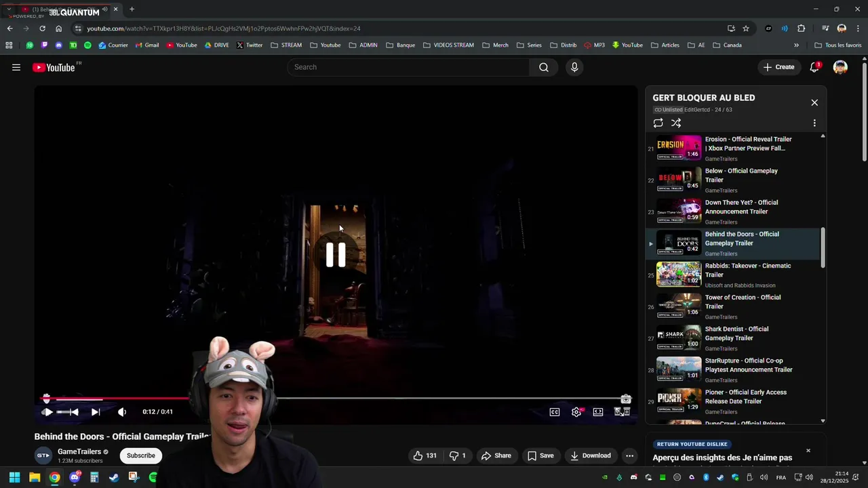Open the Banque bookmark folder
The width and height of the screenshot is (868, 488).
401,45
